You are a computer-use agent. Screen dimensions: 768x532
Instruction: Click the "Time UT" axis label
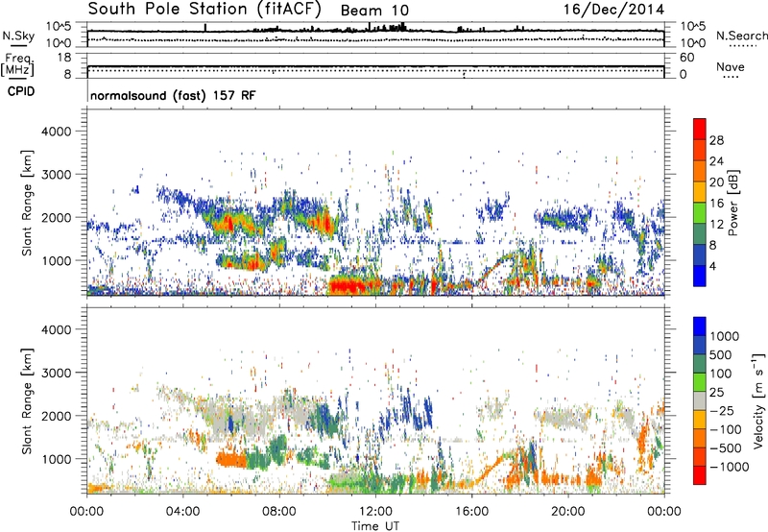point(375,525)
